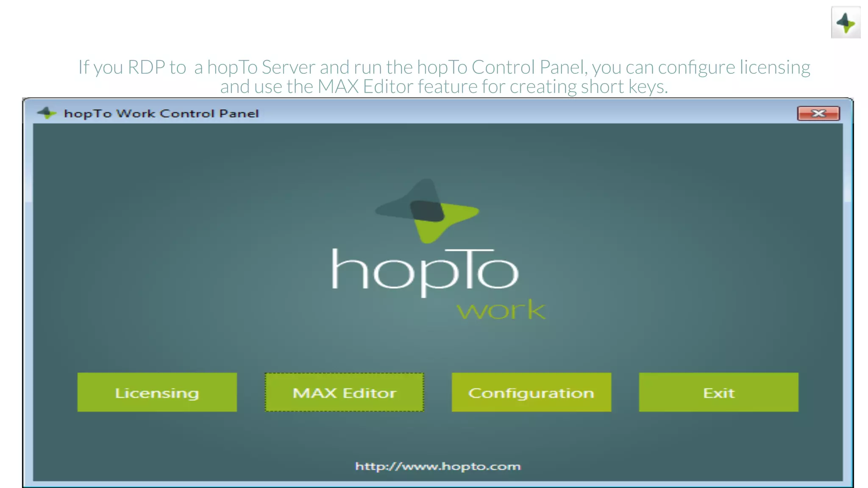
Task: Close the hopTo Work Control Panel window
Action: click(x=818, y=114)
